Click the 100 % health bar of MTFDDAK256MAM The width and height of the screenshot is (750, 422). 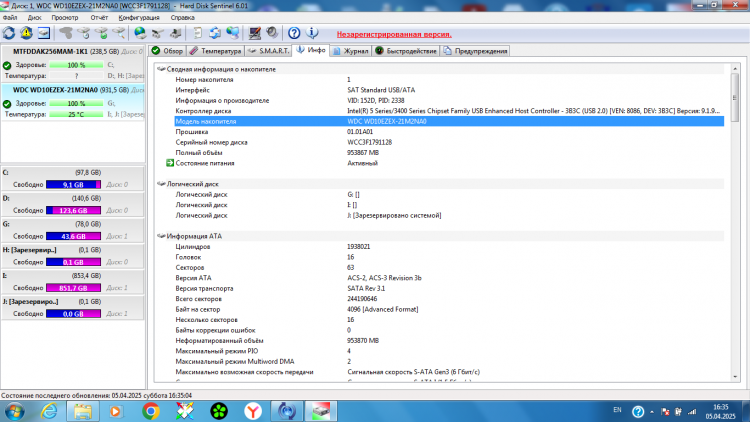76,65
